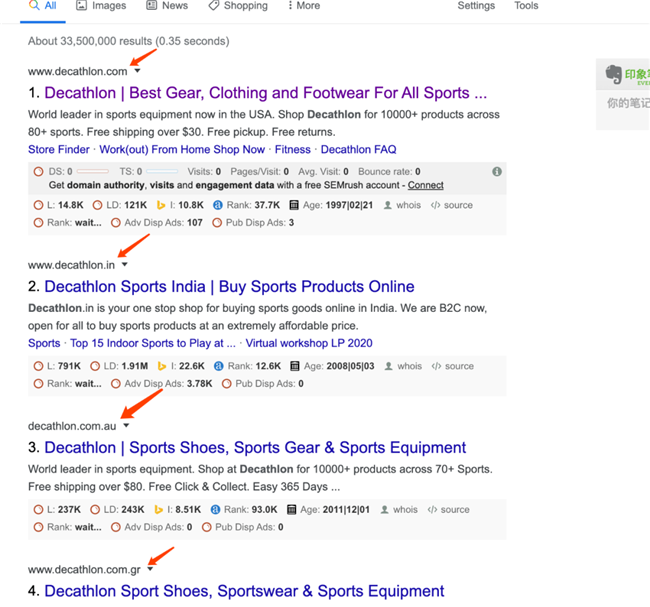
Task: Click the Store Finder sitelink
Action: pos(59,150)
